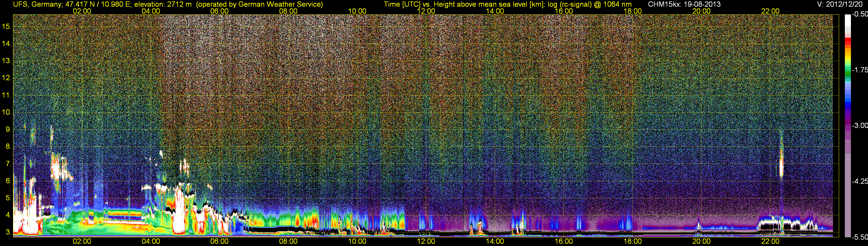
Task: Click the '10.' height axis label
Action: point(7,112)
